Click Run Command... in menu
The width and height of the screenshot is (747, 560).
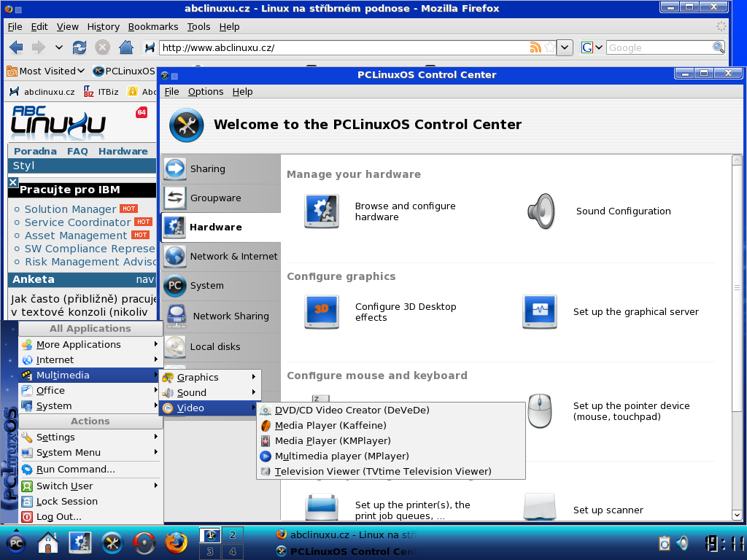coord(90,469)
